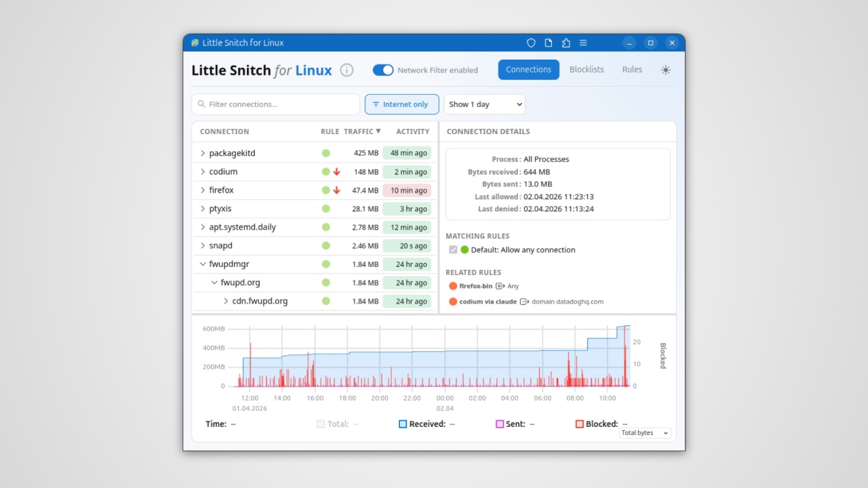Open the extensions puzzle-piece icon
This screenshot has width=868, height=488.
pos(566,43)
